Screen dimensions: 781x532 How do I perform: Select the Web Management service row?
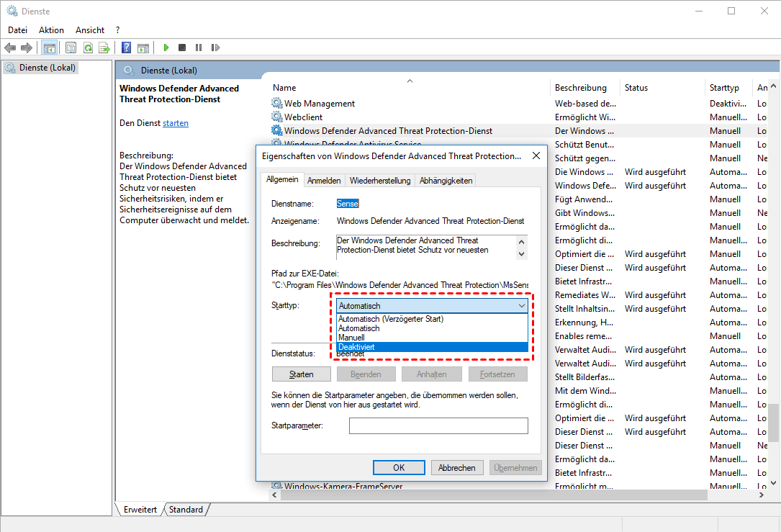coord(519,103)
